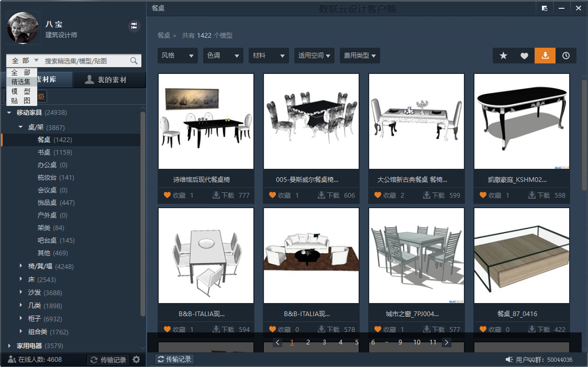This screenshot has height=367, width=588.
Task: Click the settings gear in the sidebar footer
Action: (x=136, y=360)
